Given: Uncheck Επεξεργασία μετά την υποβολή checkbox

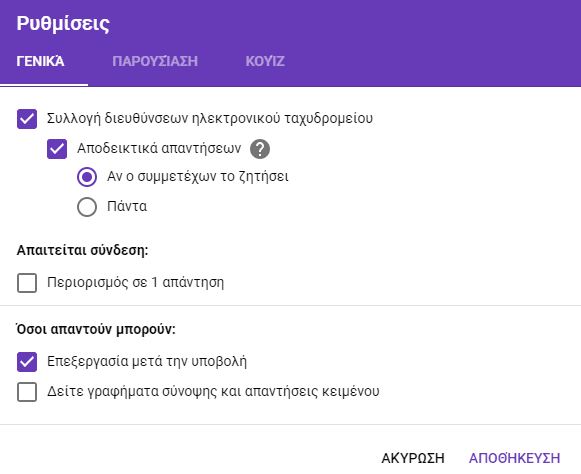Looking at the screenshot, I should pos(27,362).
